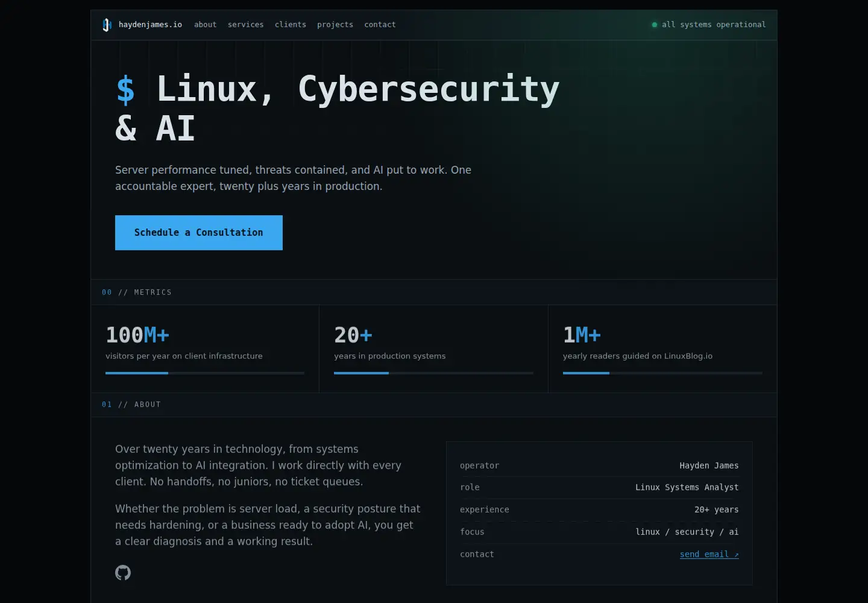
Task: Open the contact nav link
Action: [x=380, y=25]
